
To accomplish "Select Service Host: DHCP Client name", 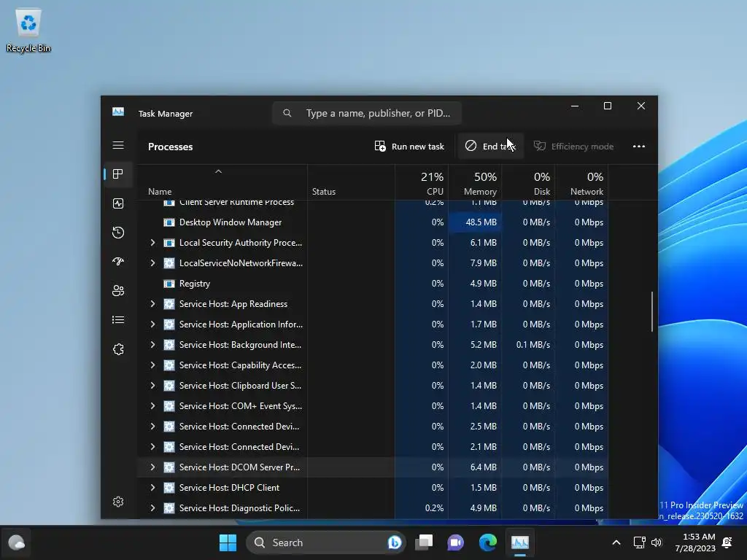I will tap(229, 488).
